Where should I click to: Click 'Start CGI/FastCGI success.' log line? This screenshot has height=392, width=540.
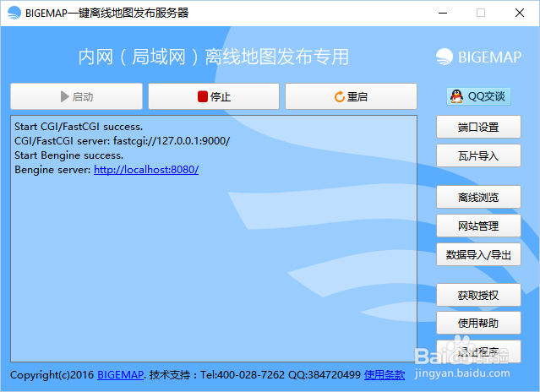(x=79, y=127)
